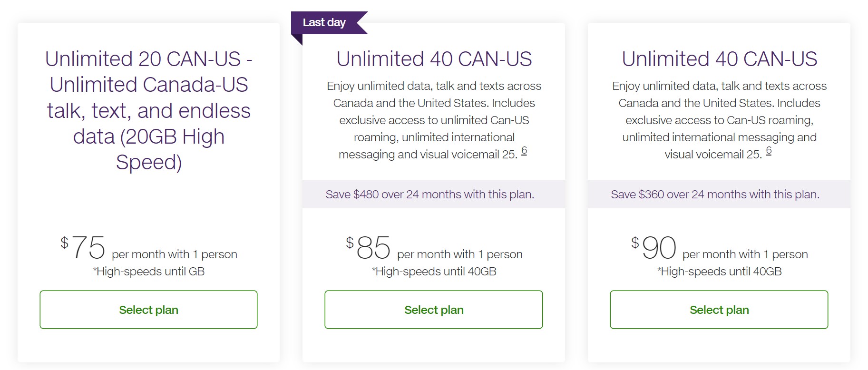Click High-speeds until 40GB note under $90
This screenshot has height=370, width=868.
[719, 272]
